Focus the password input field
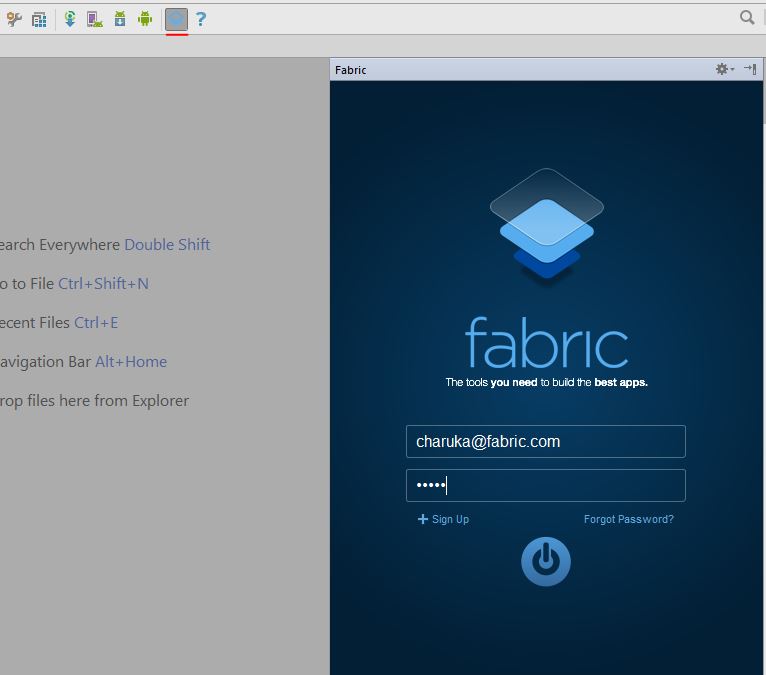 click(546, 485)
